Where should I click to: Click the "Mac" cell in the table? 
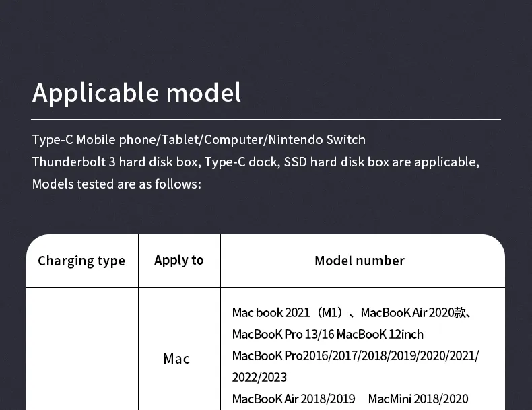coord(176,359)
